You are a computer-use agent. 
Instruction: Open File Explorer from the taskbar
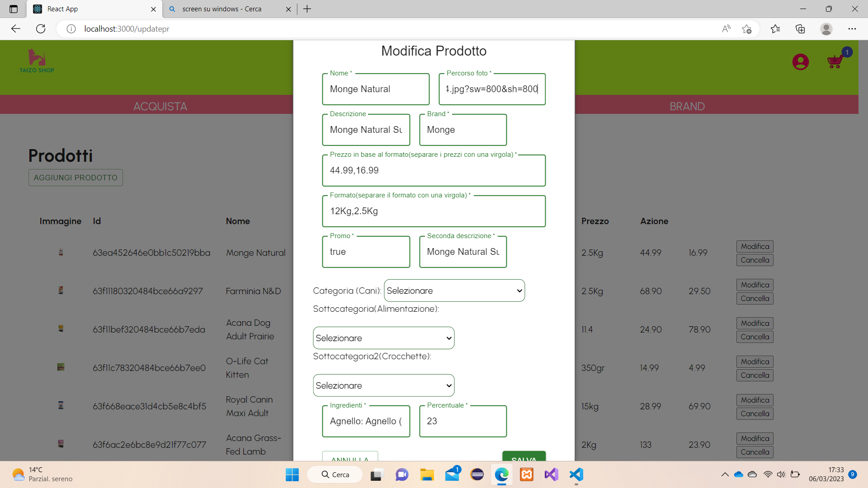click(x=427, y=474)
